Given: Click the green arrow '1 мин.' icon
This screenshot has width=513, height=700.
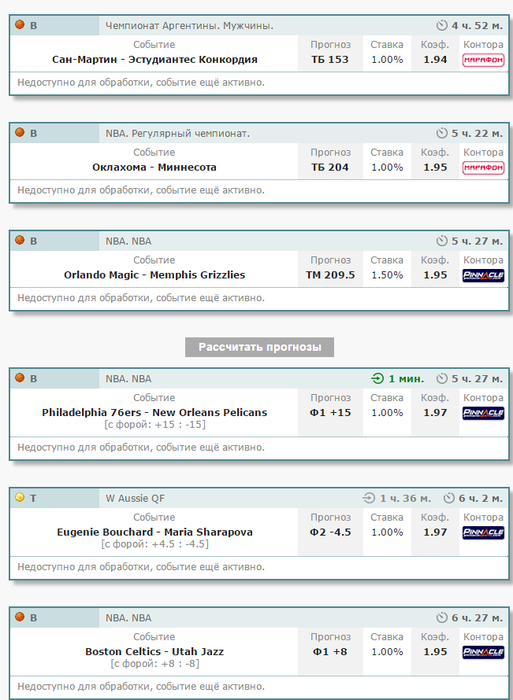Looking at the screenshot, I should [377, 379].
